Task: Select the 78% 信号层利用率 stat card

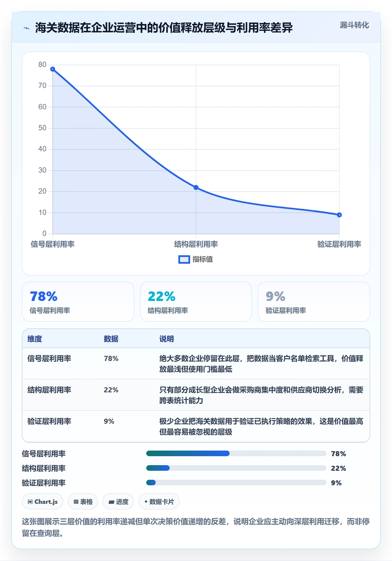Action: (78, 302)
